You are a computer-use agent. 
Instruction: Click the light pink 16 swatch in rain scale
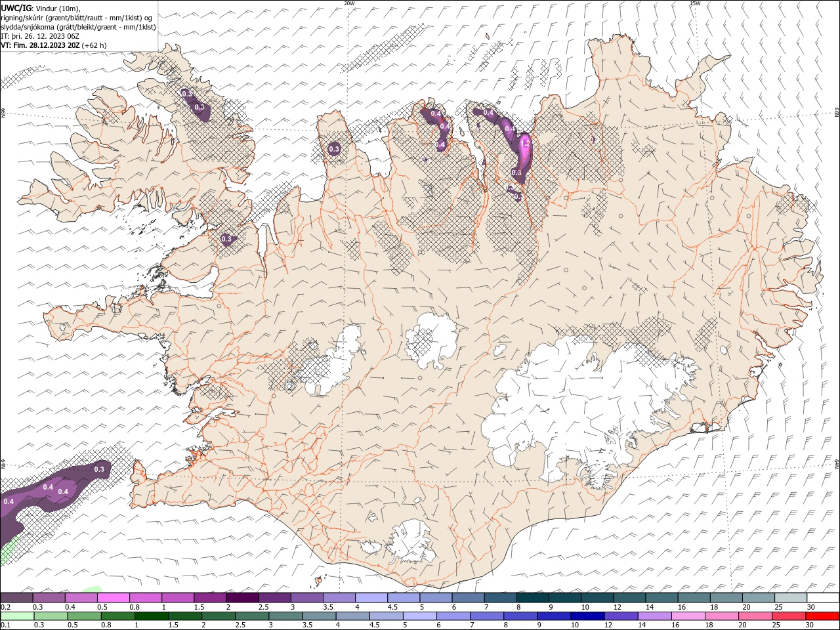point(687,616)
